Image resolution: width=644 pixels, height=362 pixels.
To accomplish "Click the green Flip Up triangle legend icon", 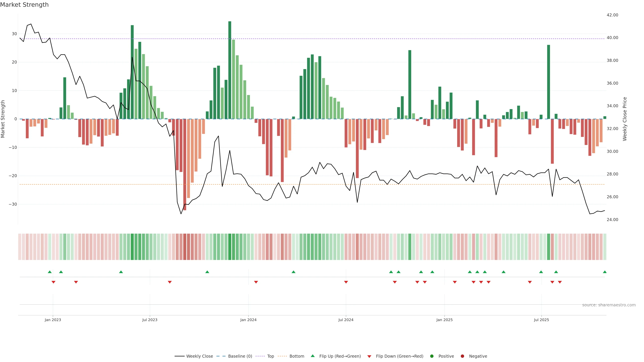I will (312, 356).
